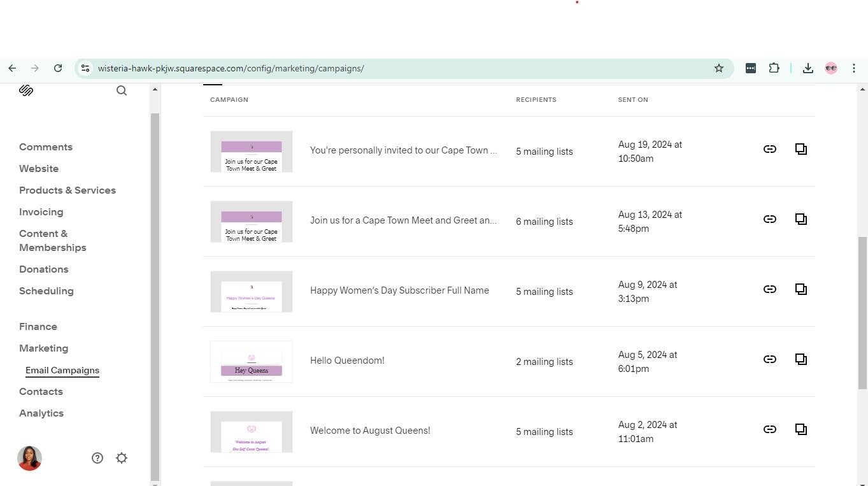Go to Analytics in sidebar

41,413
